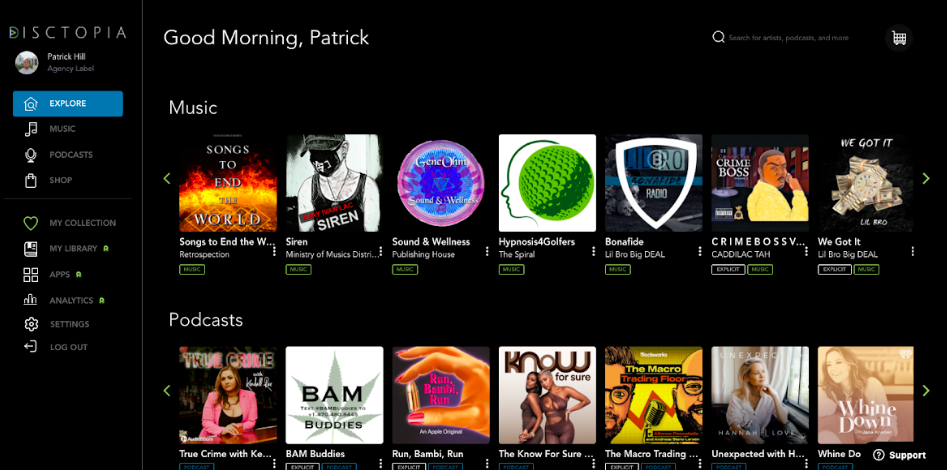The height and width of the screenshot is (470, 947).
Task: Open Podcasts microphone in sidebar
Action: [30, 155]
